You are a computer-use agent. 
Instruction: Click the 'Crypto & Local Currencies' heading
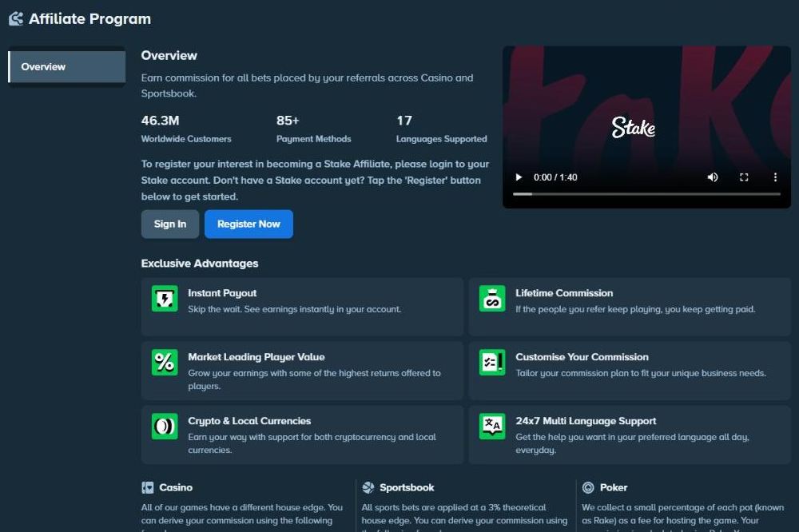249,421
